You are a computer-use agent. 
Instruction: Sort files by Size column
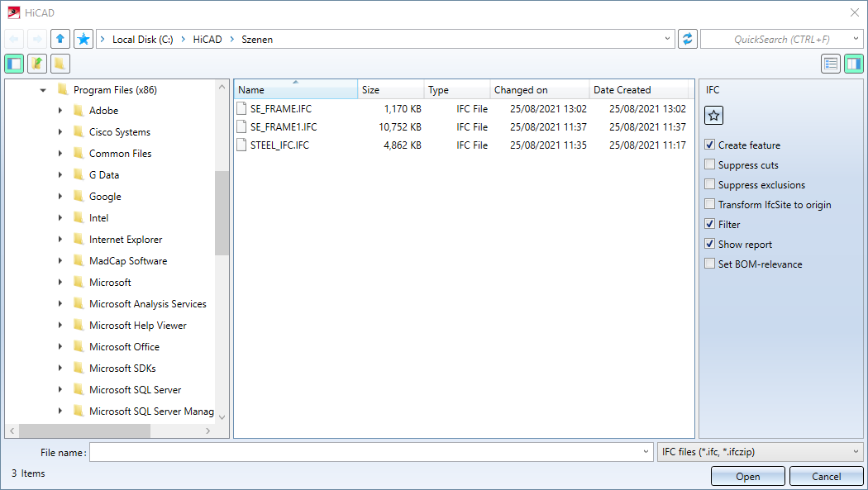tap(391, 89)
